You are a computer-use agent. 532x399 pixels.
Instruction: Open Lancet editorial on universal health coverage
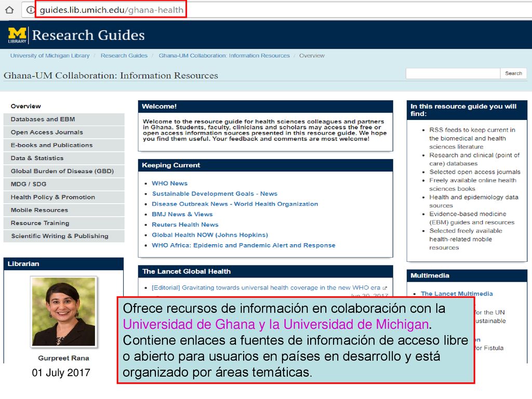265,288
